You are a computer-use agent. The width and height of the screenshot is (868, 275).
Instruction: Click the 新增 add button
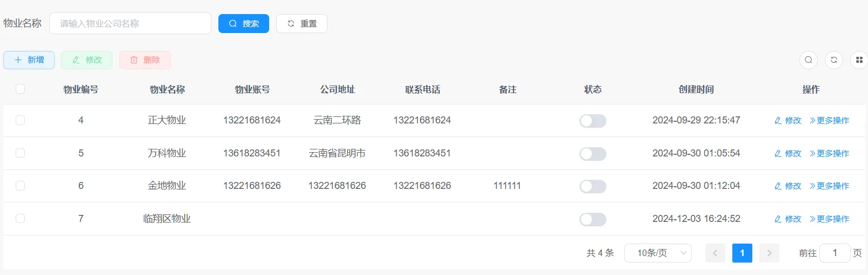click(x=29, y=60)
